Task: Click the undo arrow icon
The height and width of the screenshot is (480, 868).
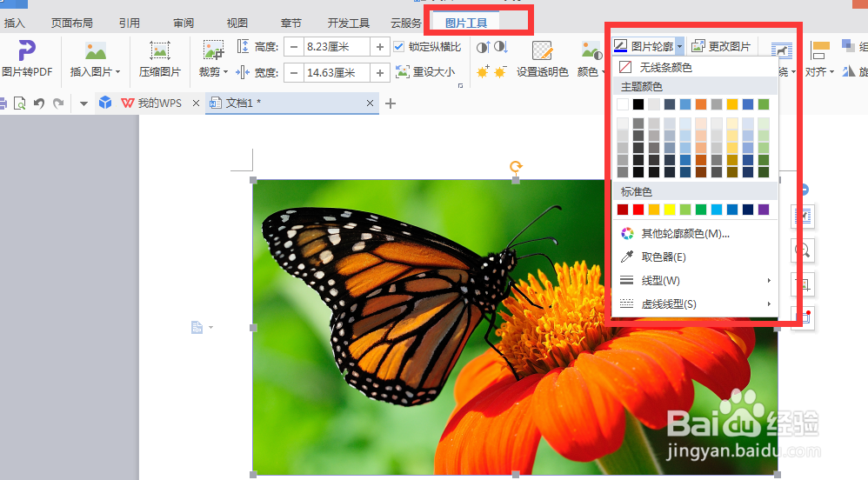Action: coord(39,103)
